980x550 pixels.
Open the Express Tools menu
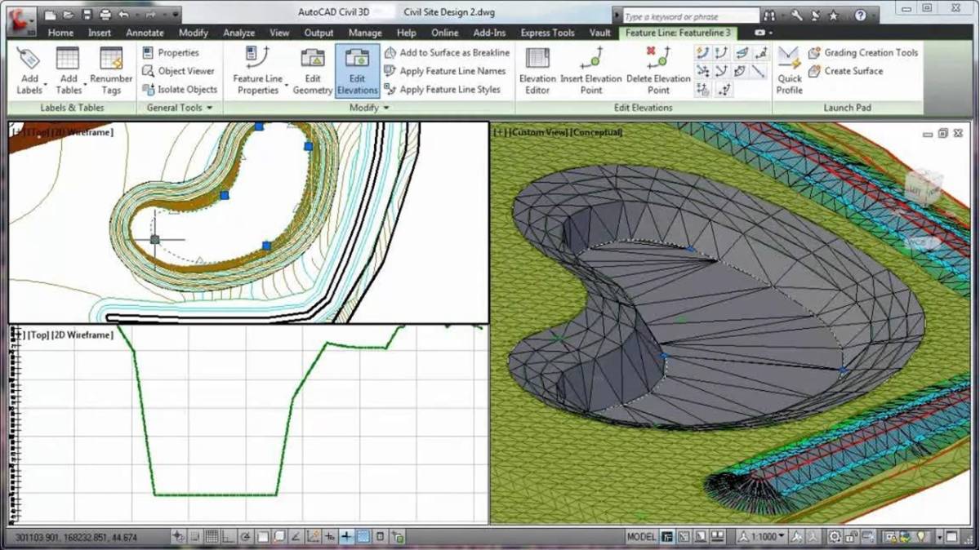pyautogui.click(x=547, y=33)
